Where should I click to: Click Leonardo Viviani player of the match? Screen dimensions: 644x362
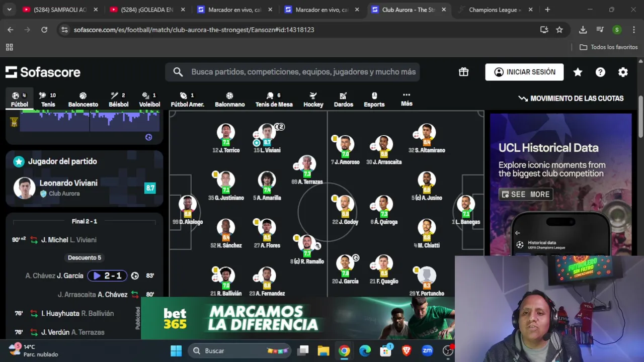click(85, 188)
